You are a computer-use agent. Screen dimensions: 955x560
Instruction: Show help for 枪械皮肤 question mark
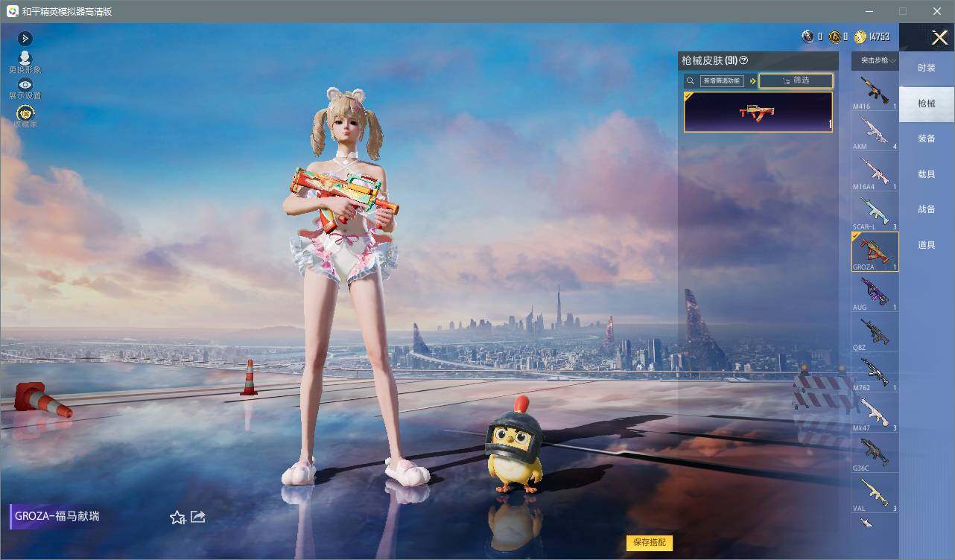coord(743,60)
